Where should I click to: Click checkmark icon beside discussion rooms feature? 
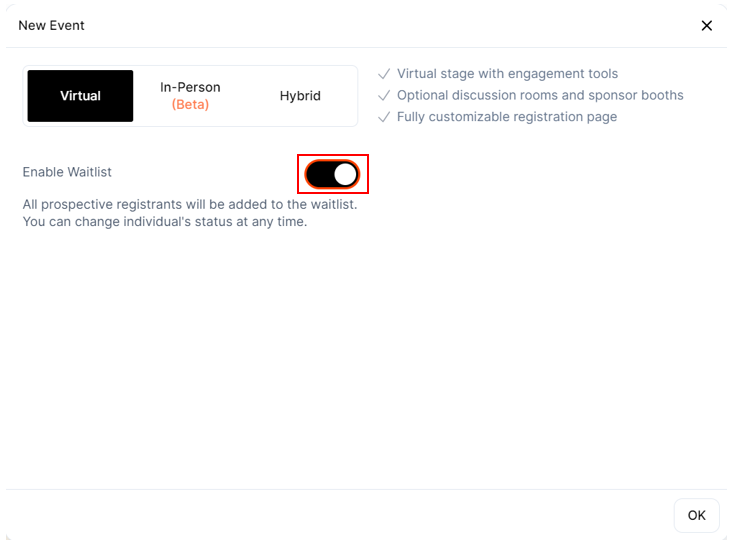pos(384,96)
